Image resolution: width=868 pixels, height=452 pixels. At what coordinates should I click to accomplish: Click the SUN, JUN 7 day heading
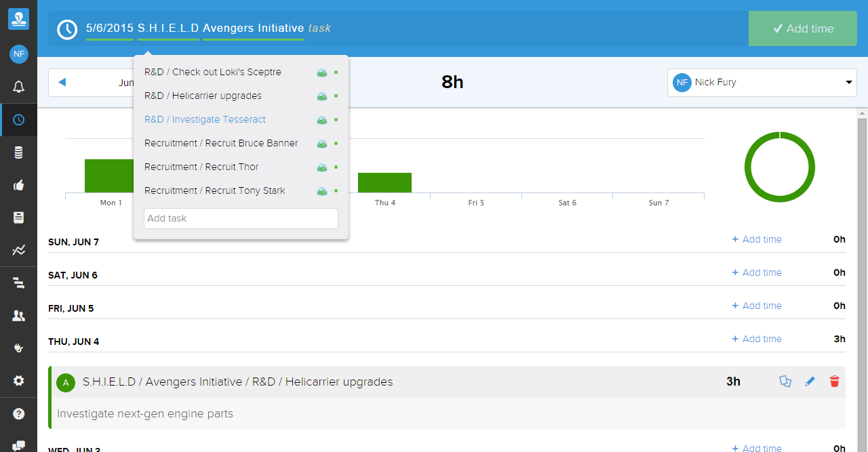point(73,242)
